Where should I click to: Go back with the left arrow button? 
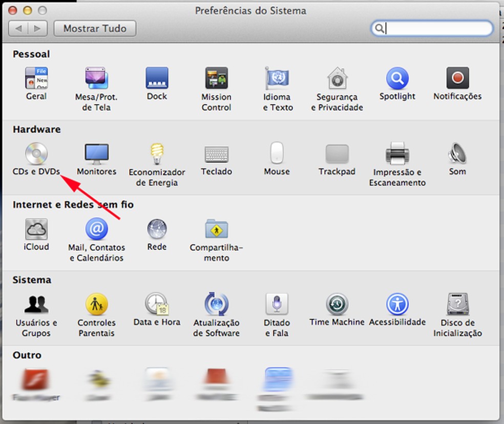(18, 29)
